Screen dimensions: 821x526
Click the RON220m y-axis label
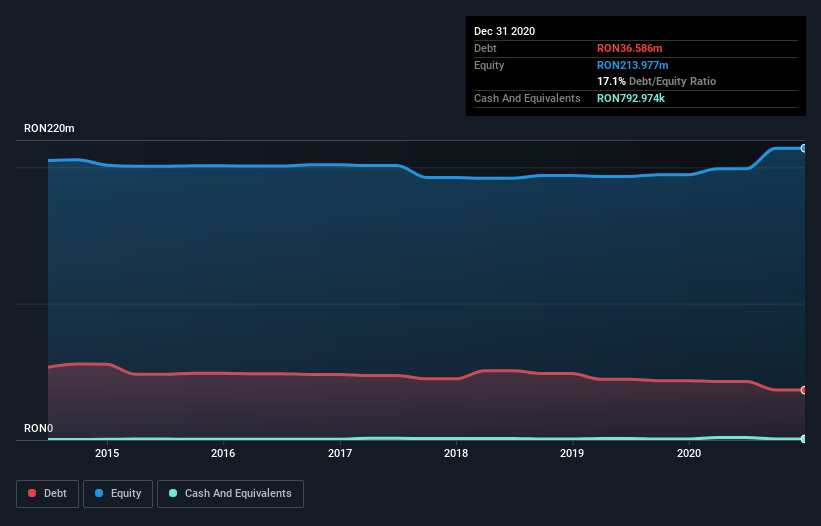coord(49,128)
